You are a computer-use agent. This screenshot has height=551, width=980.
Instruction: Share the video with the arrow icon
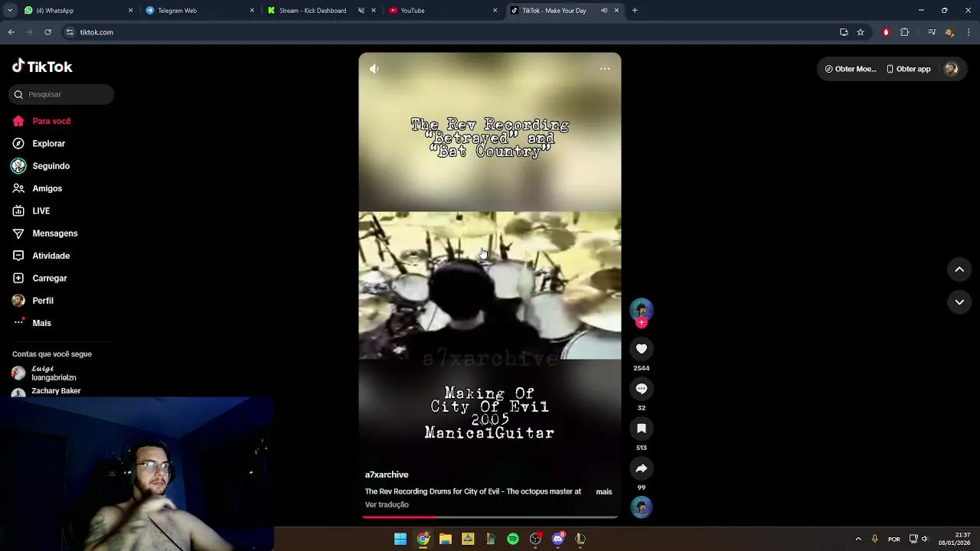tap(642, 468)
